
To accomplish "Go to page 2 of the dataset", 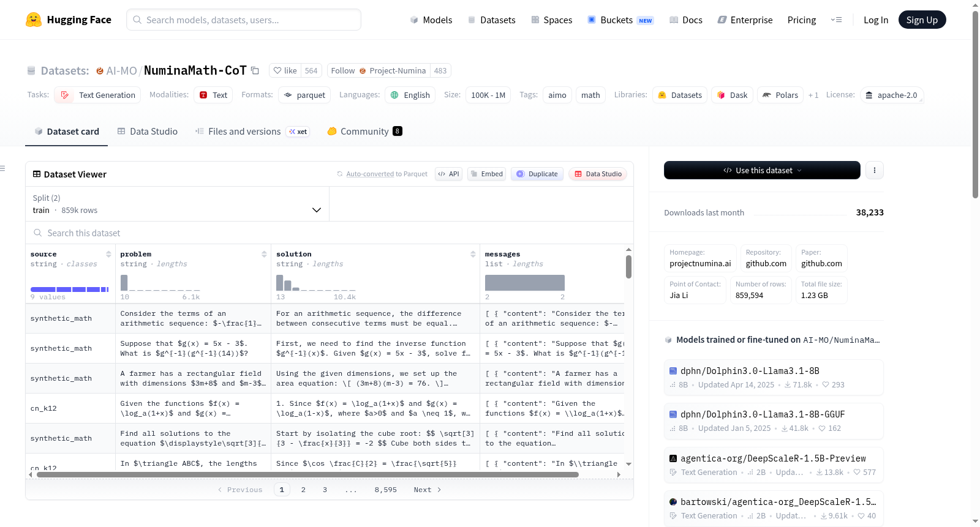I will click(x=303, y=490).
